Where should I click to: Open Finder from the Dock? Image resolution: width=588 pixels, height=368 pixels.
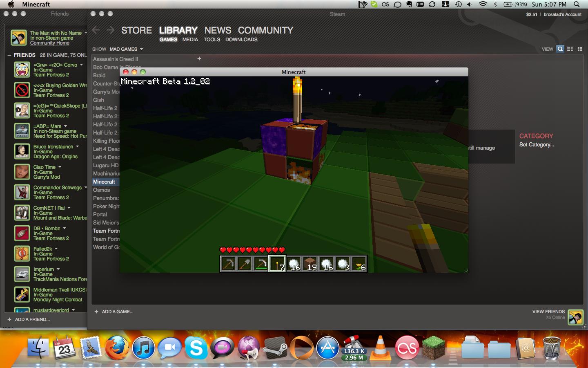[38, 348]
